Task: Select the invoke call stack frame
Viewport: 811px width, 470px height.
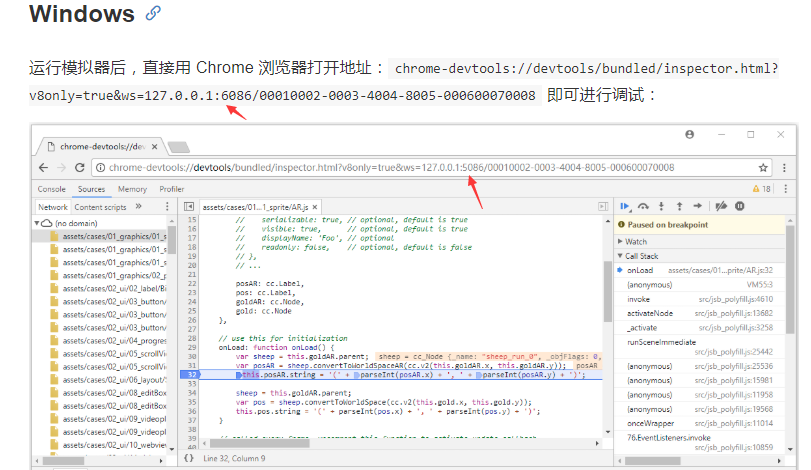Action: 699,299
